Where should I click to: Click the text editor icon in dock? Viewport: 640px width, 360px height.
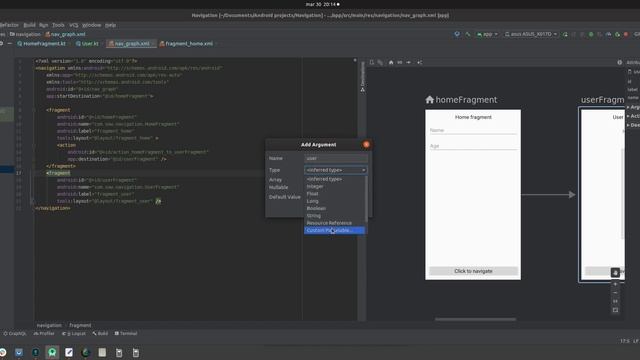pyautogui.click(x=69, y=352)
